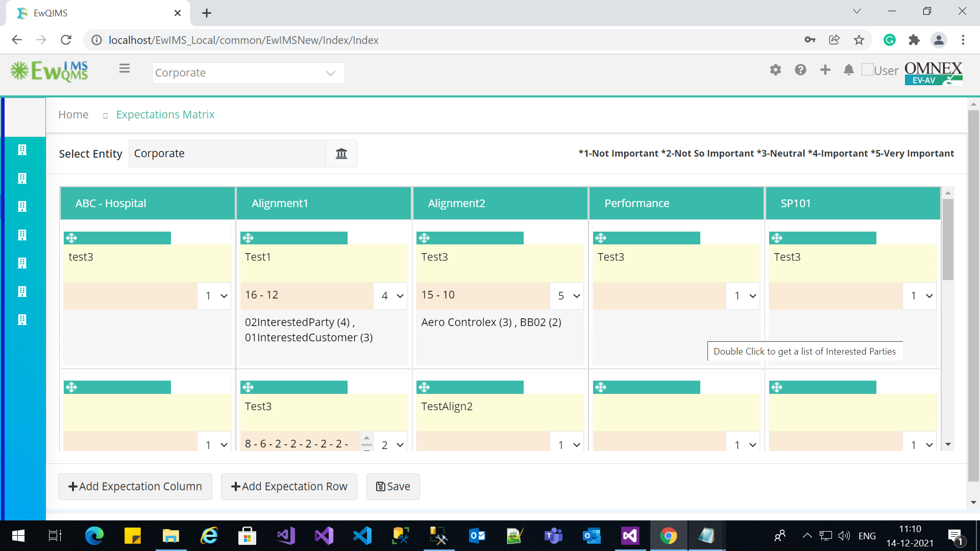Click the move handle on SP101 Test3 card

777,238
